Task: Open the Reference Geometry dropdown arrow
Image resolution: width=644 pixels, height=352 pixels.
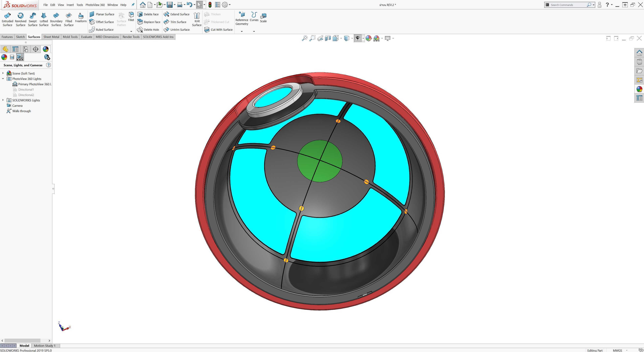Action: (x=242, y=32)
